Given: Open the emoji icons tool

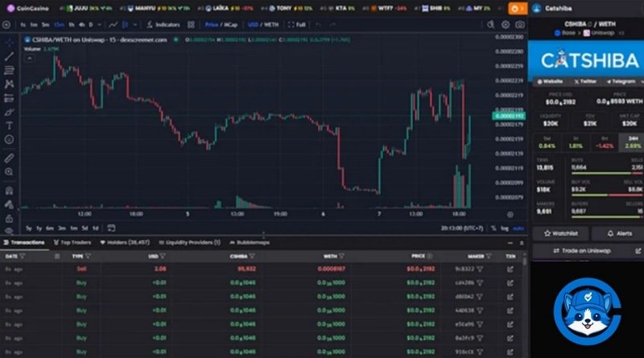Looking at the screenshot, I should pyautogui.click(x=9, y=140).
